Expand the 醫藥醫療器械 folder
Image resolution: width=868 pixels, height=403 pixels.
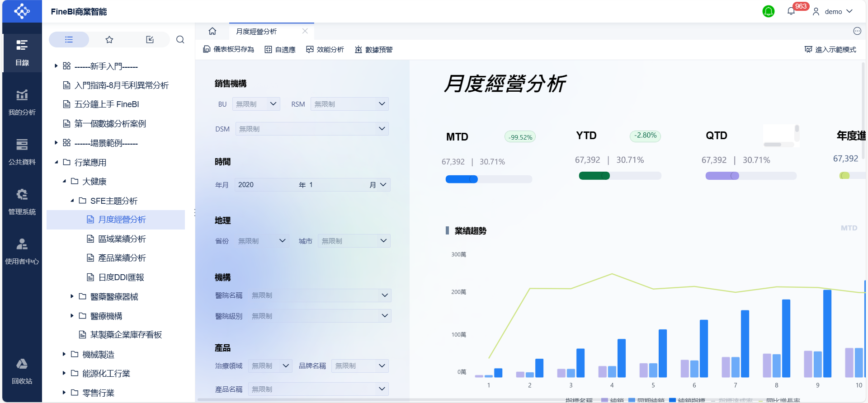(x=72, y=296)
